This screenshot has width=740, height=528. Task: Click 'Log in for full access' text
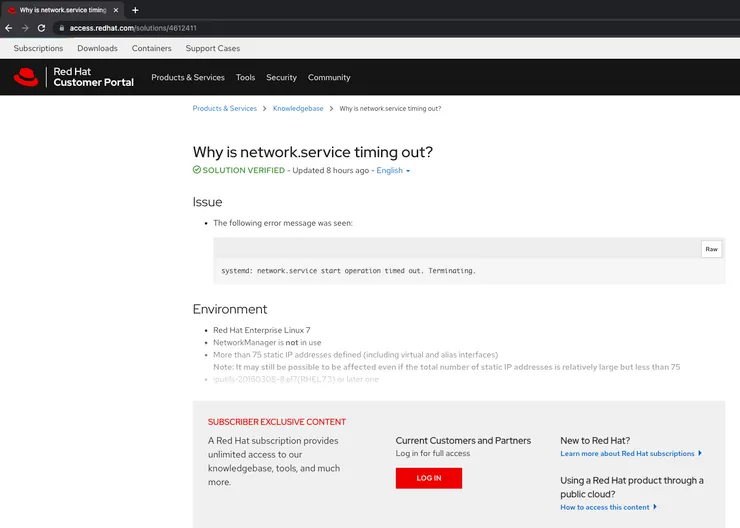[433, 453]
